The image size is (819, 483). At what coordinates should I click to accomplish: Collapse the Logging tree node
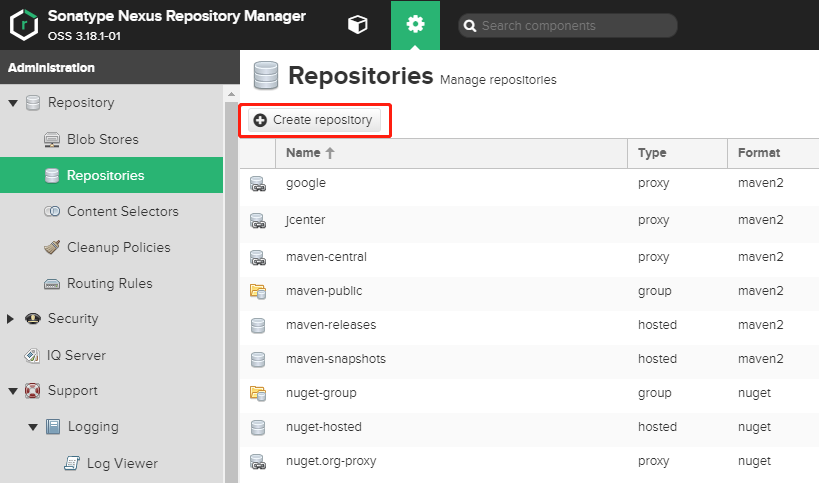coord(33,428)
